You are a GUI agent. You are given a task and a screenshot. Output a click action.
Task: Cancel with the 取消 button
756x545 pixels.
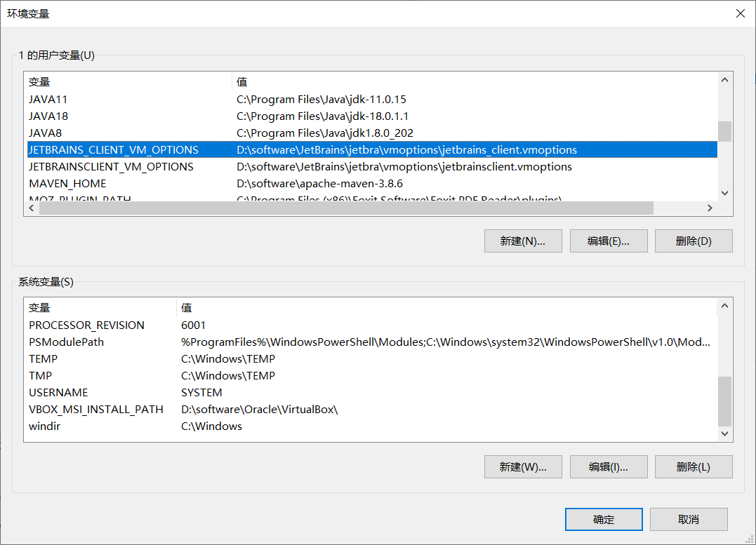[689, 520]
